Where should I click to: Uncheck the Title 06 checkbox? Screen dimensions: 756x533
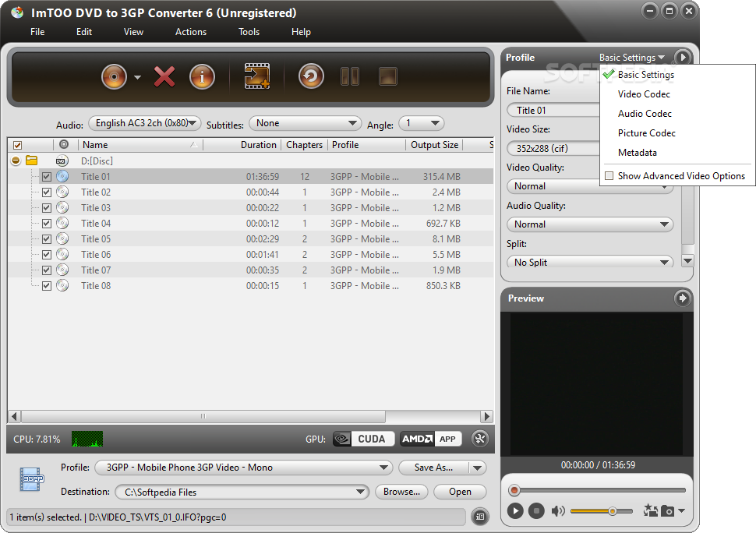point(47,255)
